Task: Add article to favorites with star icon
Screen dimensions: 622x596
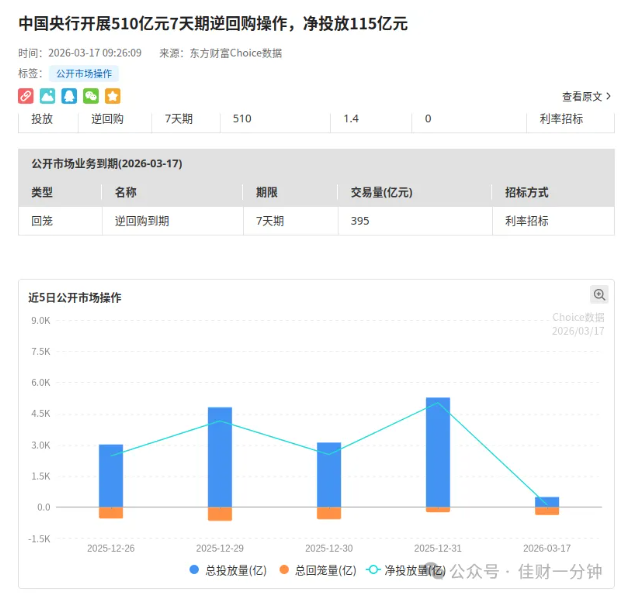Action: coord(113,96)
